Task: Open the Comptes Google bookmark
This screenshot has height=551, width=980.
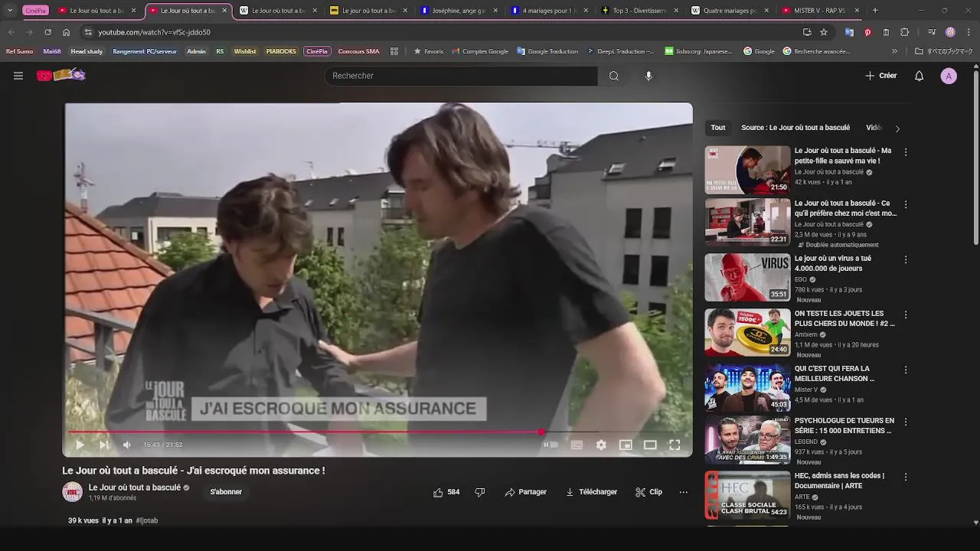Action: point(479,51)
